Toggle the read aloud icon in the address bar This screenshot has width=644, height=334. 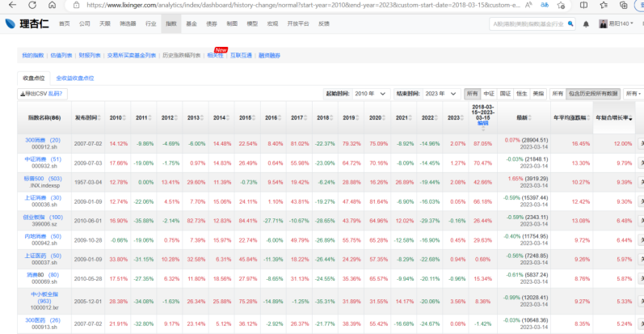coord(528,5)
